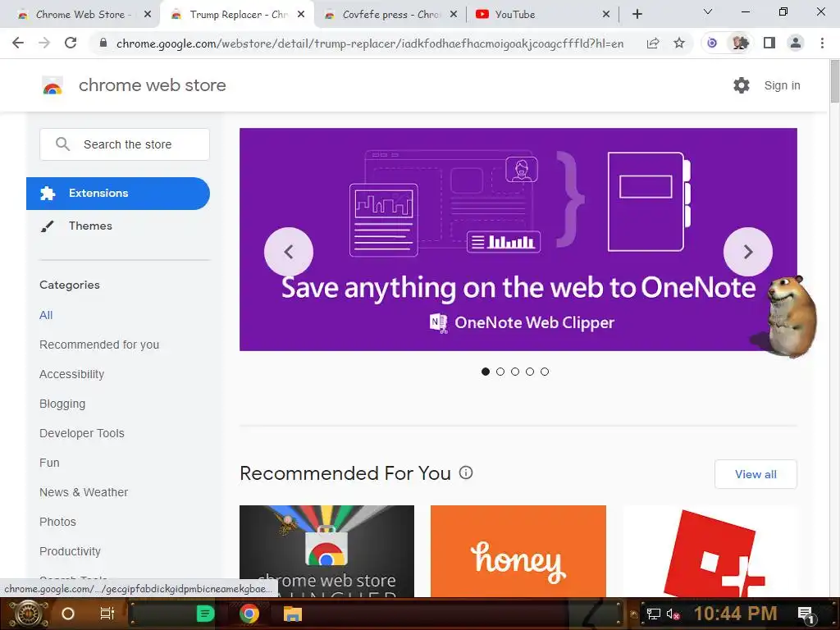Close the Trump Replacer tab

tap(301, 15)
